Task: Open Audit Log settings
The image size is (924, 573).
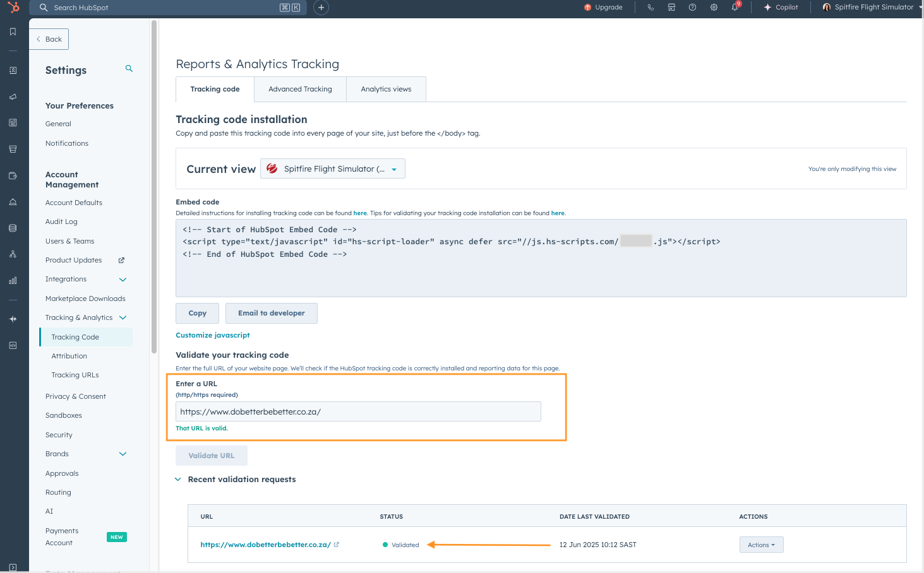Action: pos(61,222)
